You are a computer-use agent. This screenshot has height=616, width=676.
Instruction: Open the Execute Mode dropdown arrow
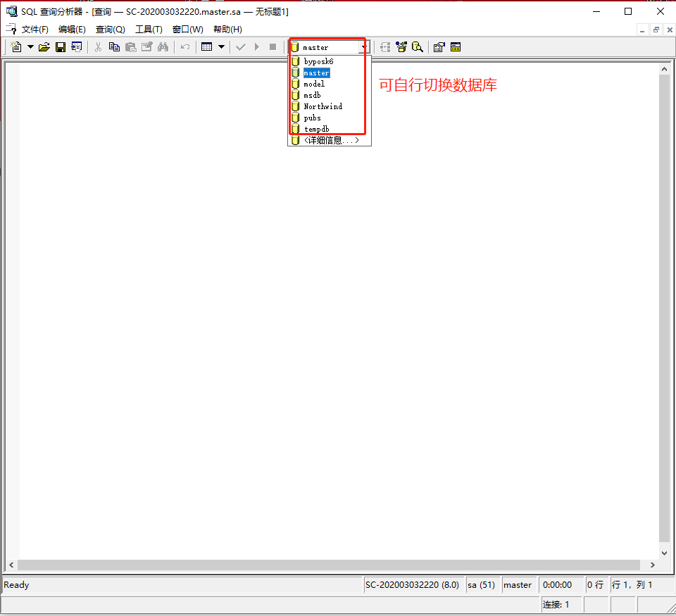(x=221, y=46)
